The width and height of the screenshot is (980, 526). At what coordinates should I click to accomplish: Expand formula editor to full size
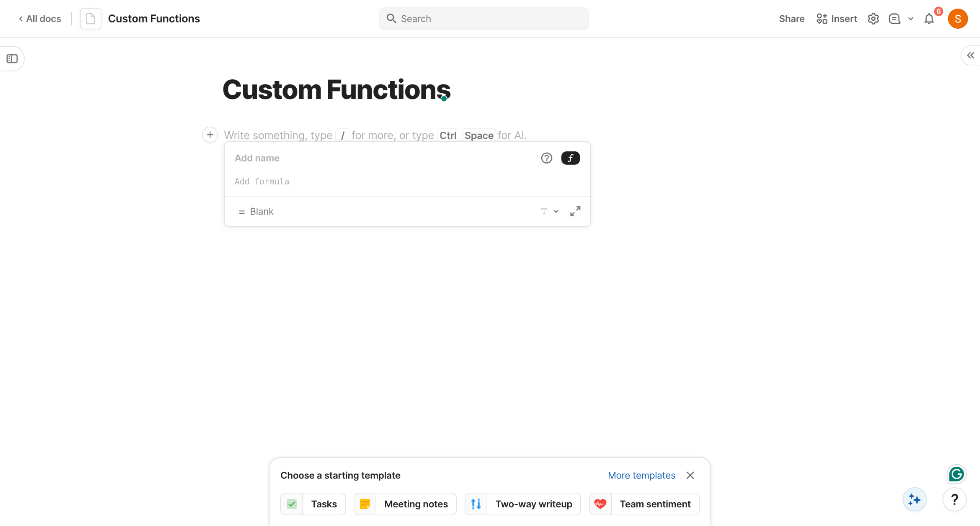[x=575, y=211]
